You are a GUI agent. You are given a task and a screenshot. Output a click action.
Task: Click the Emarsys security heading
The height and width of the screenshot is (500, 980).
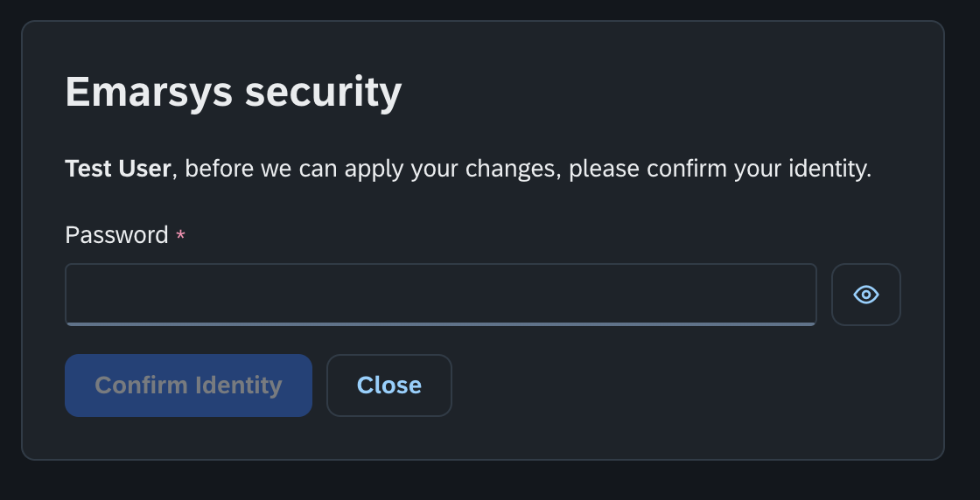233,92
